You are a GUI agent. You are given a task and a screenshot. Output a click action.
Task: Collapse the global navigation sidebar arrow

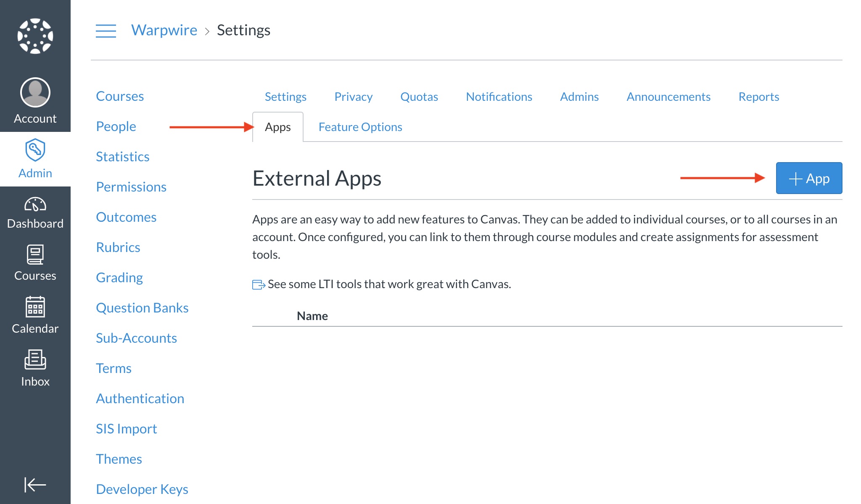pyautogui.click(x=35, y=484)
